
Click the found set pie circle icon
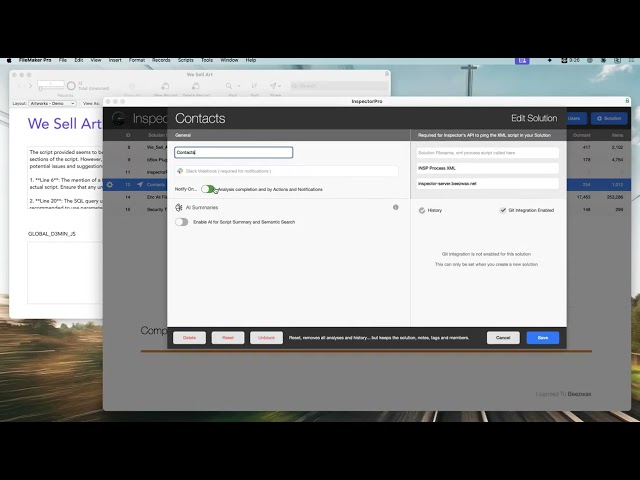click(71, 86)
